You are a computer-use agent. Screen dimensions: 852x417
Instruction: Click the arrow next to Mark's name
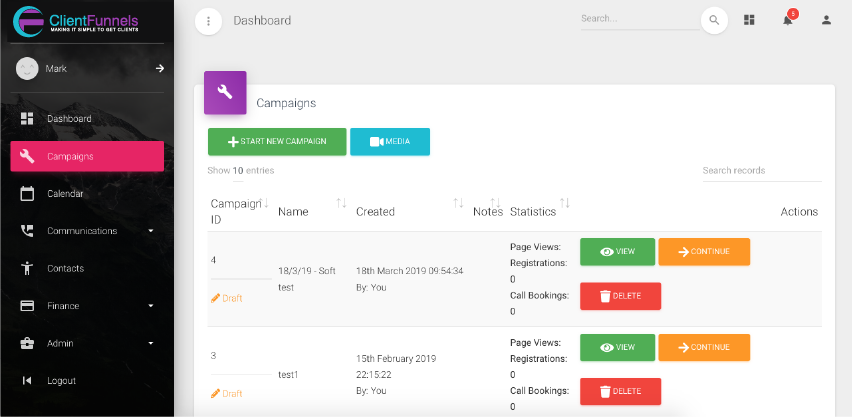point(159,68)
